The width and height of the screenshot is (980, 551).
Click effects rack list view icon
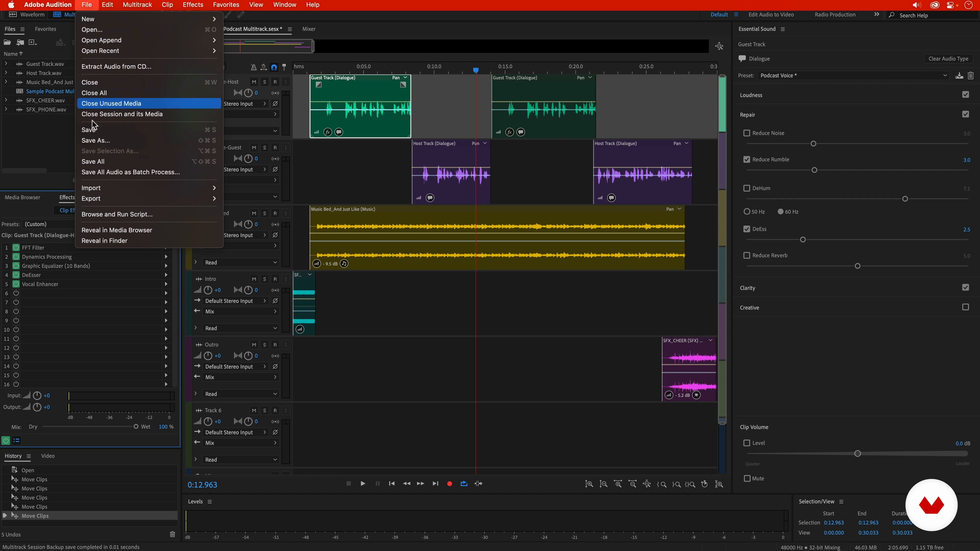(16, 440)
